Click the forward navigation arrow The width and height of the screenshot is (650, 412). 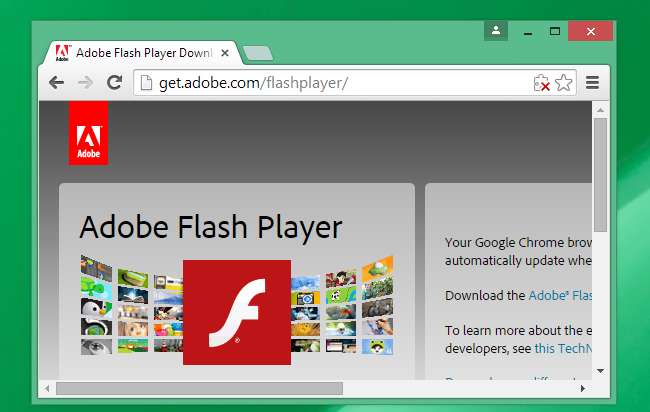(x=85, y=82)
